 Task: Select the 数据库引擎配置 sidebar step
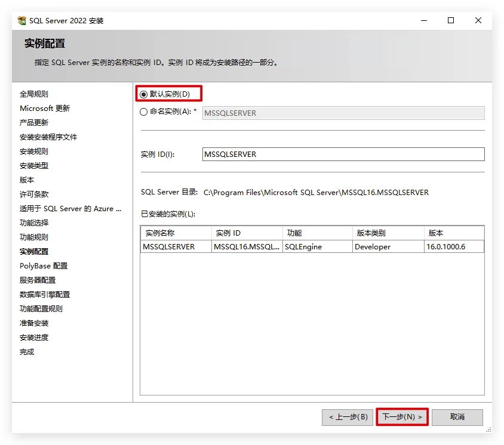tap(45, 295)
